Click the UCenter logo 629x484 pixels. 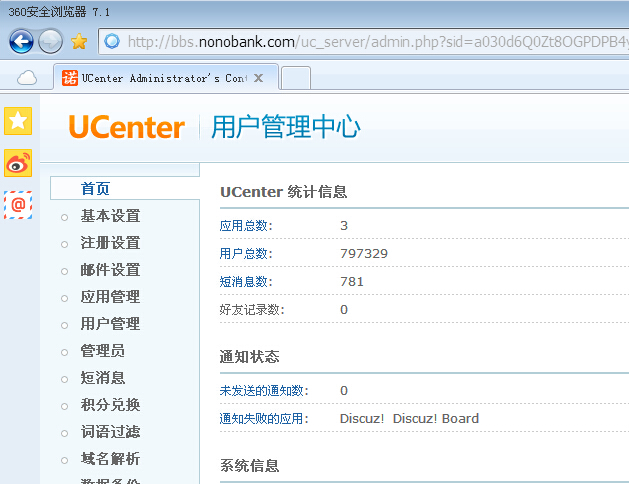pyautogui.click(x=126, y=127)
